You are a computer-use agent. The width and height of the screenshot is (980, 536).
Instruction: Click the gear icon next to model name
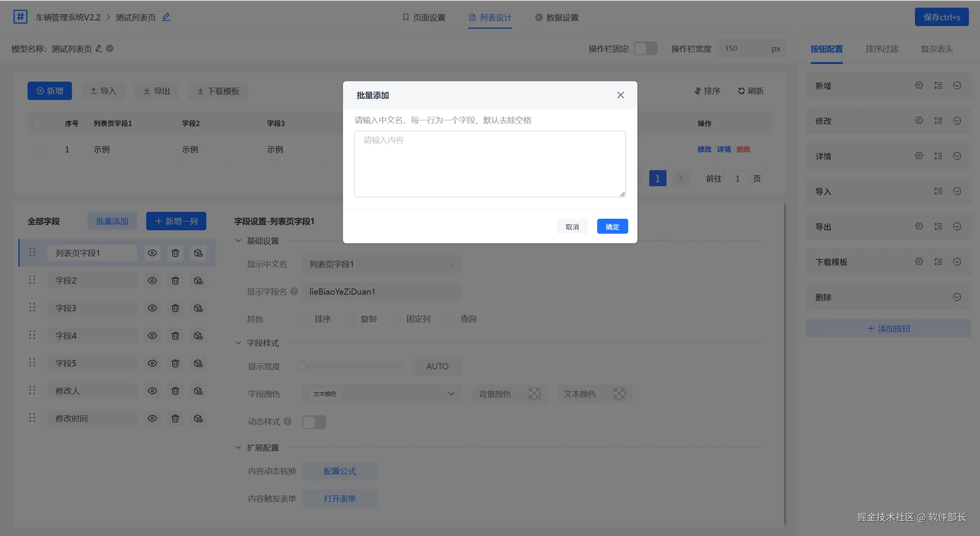pos(110,49)
